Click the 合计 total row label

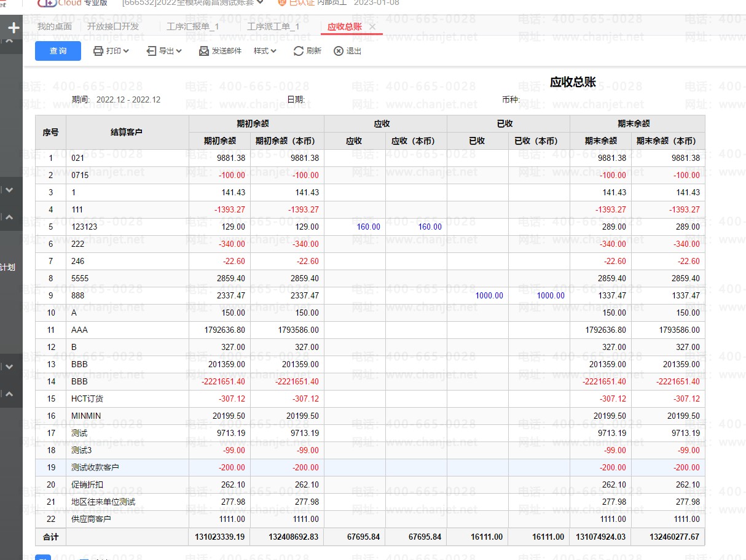point(50,537)
